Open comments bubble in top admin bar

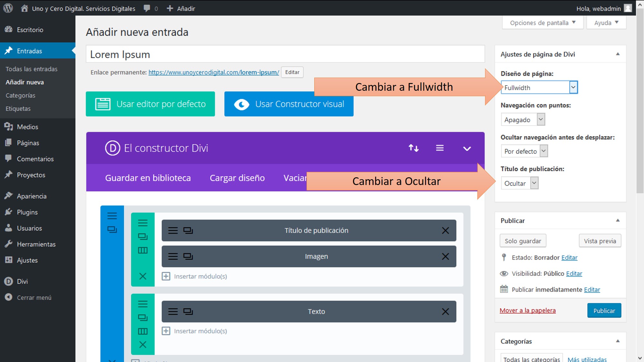tap(147, 8)
